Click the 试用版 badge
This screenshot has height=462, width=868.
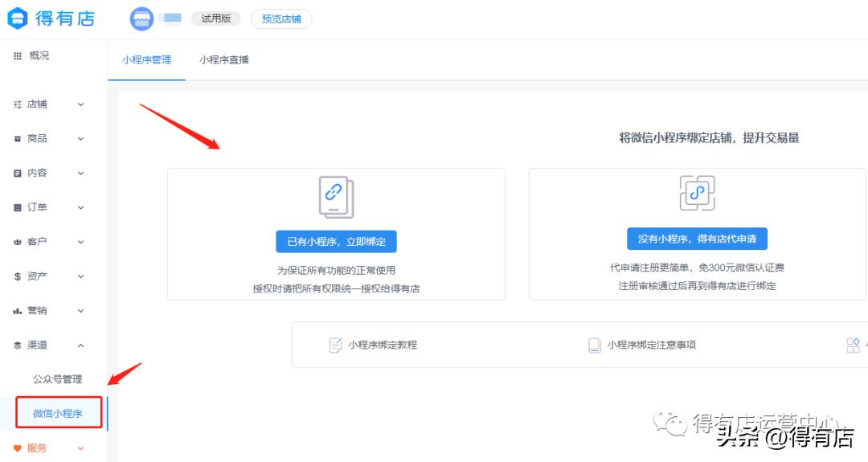coord(216,18)
